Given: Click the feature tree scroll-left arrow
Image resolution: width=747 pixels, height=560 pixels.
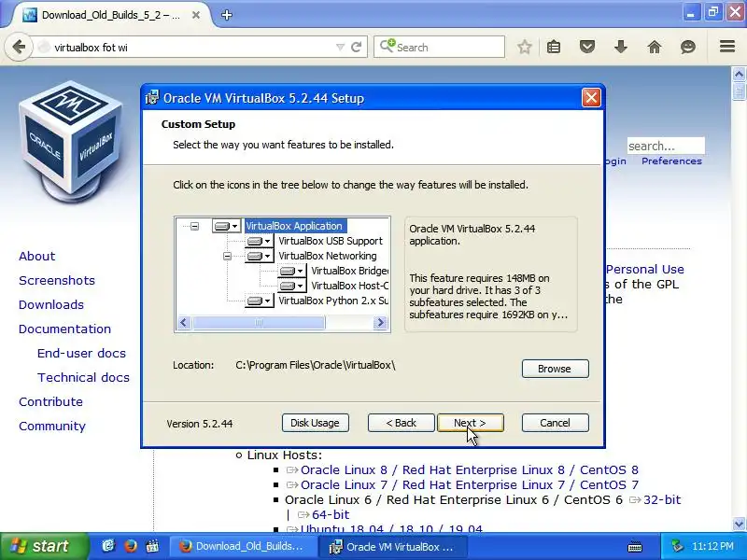Looking at the screenshot, I should pyautogui.click(x=184, y=322).
